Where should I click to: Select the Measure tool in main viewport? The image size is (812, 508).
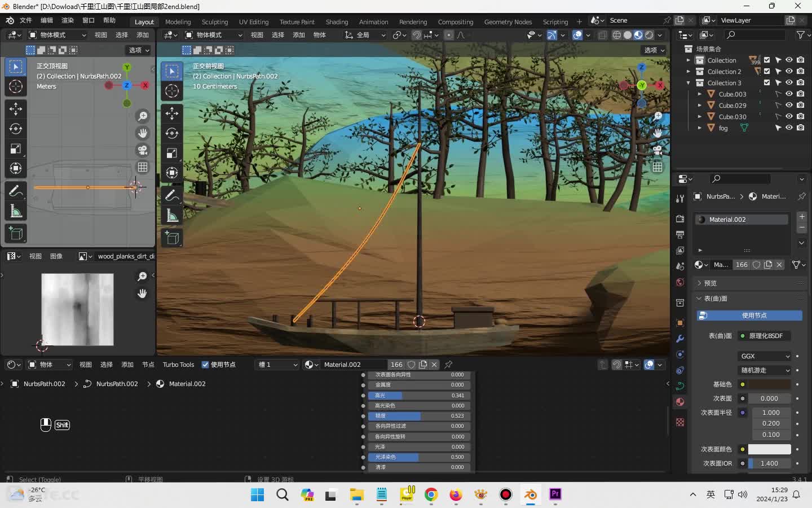click(x=172, y=216)
